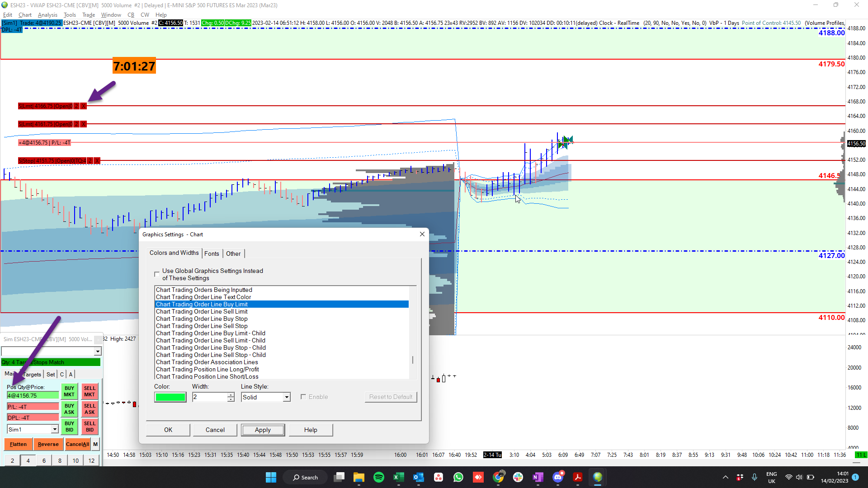The image size is (868, 488).
Task: Open the Trade menu
Action: 89,15
